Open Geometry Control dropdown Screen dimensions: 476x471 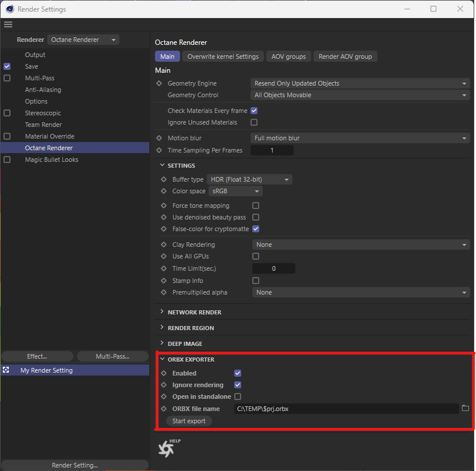(360, 95)
